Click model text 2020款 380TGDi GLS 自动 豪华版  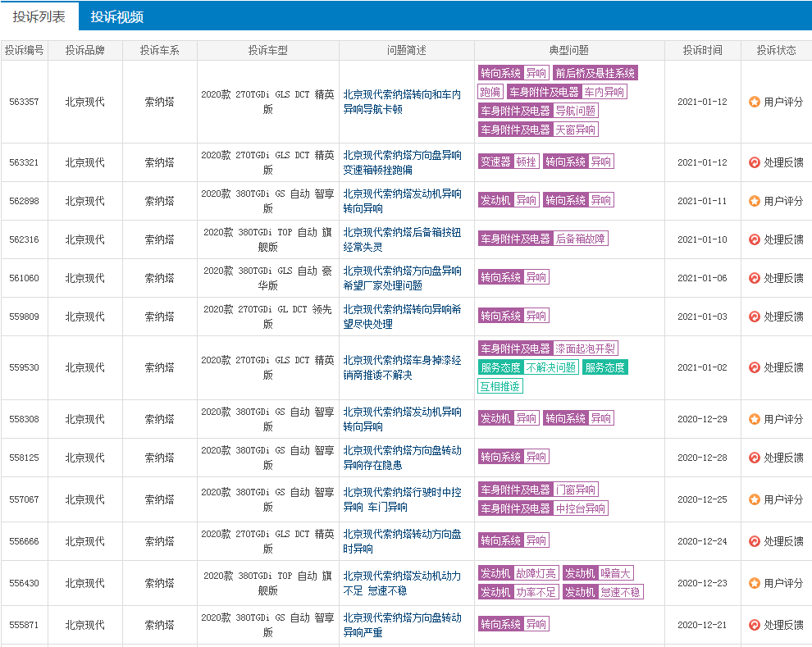click(x=267, y=278)
